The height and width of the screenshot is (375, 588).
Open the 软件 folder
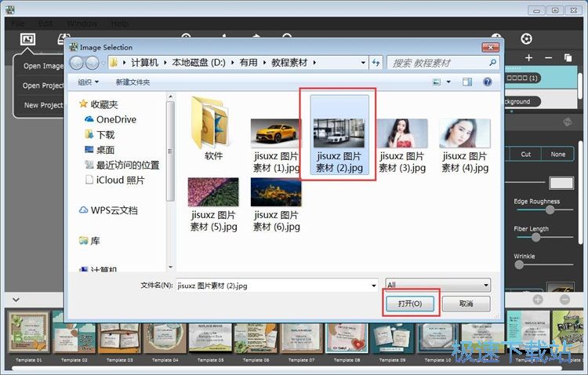pos(213,129)
